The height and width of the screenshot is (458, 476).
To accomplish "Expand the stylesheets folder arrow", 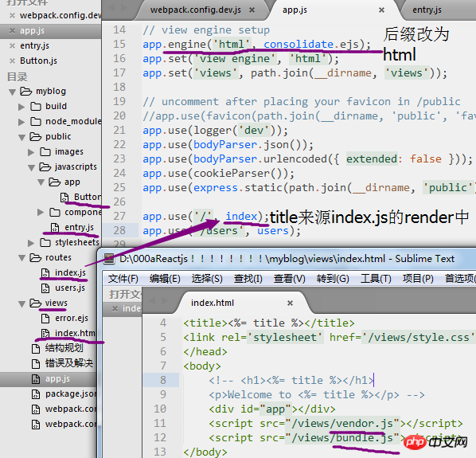I will 31,243.
